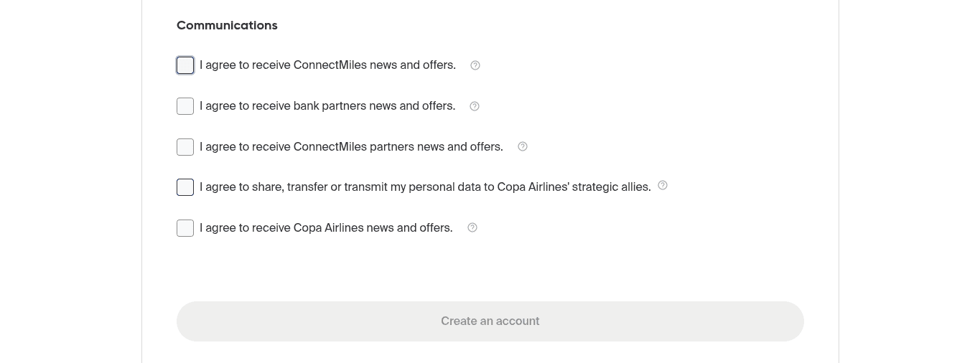The height and width of the screenshot is (363, 980).
Task: Click label text 'I agree to receive ConnectMiles news and offers'
Action: [x=327, y=65]
